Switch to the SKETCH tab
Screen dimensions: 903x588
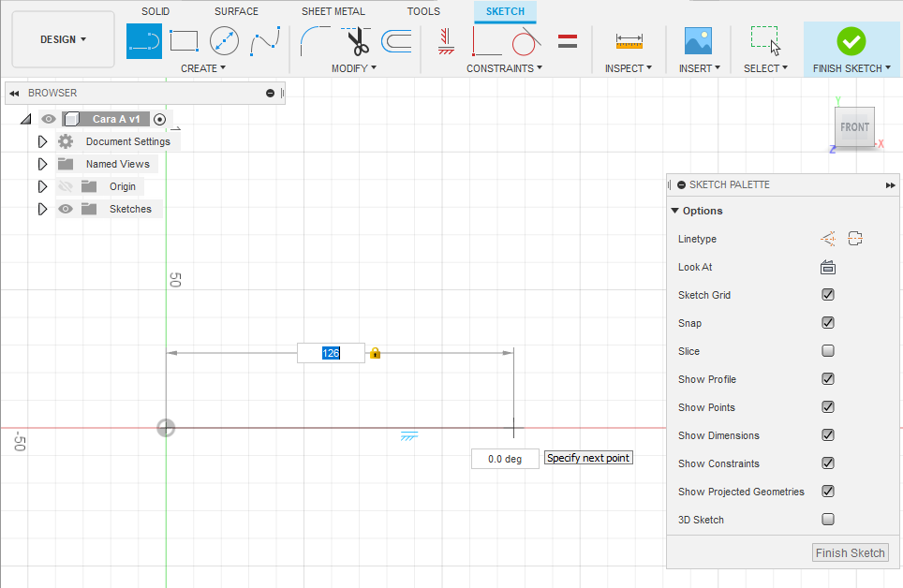[505, 11]
